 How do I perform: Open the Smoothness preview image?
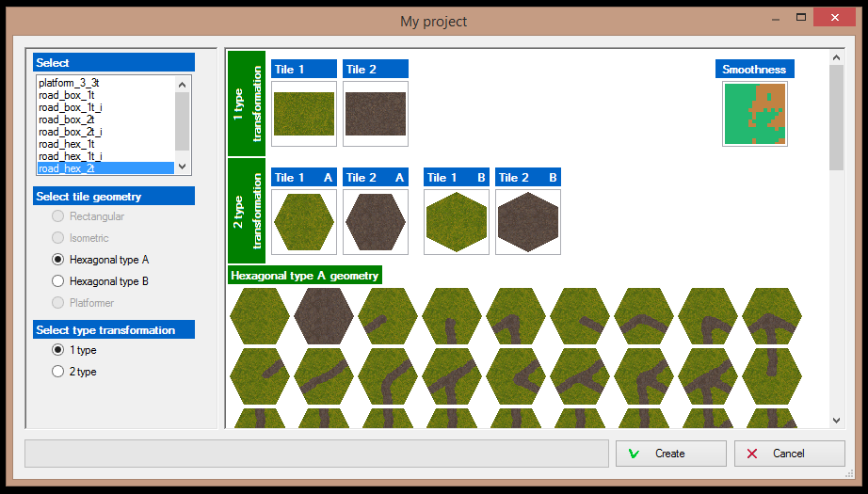tap(754, 114)
